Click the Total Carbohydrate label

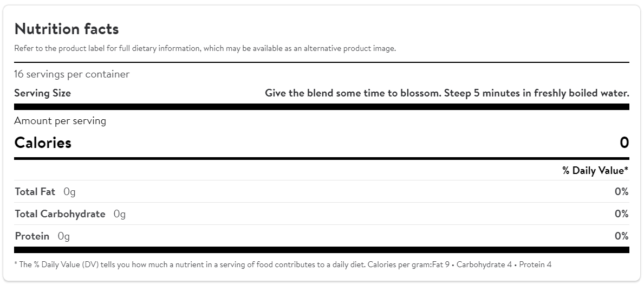pyautogui.click(x=60, y=214)
